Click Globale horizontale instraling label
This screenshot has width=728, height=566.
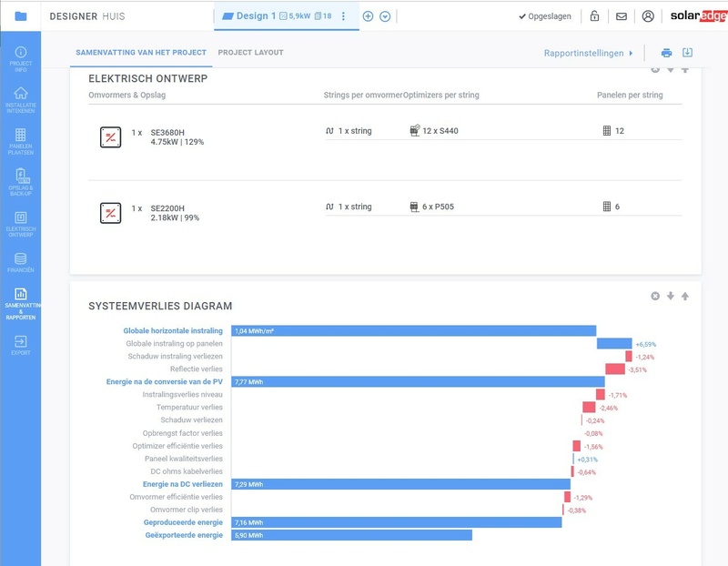pos(173,330)
